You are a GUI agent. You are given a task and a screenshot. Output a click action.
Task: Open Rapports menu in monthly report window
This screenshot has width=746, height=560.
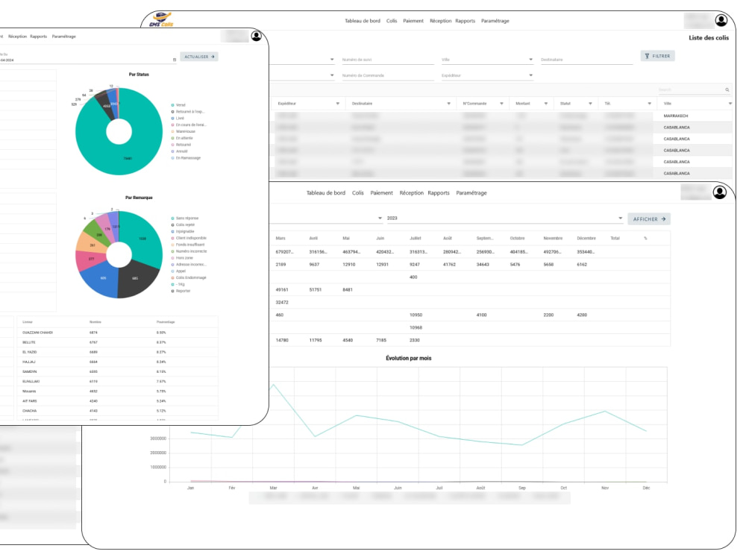tap(439, 193)
